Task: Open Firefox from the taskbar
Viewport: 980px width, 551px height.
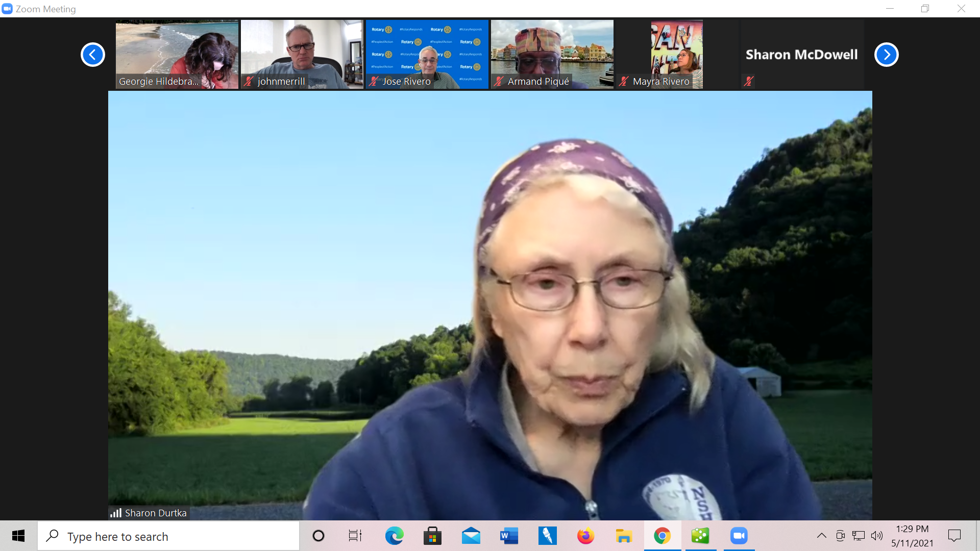Action: click(x=585, y=536)
